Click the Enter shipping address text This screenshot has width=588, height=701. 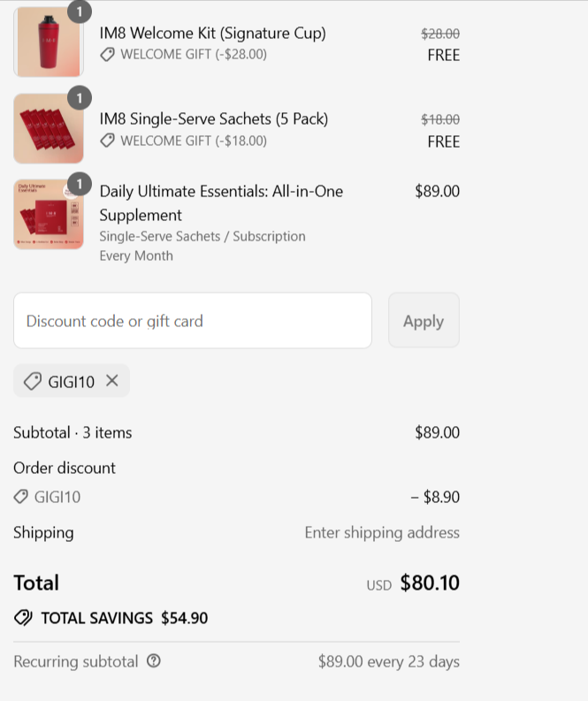click(x=382, y=532)
